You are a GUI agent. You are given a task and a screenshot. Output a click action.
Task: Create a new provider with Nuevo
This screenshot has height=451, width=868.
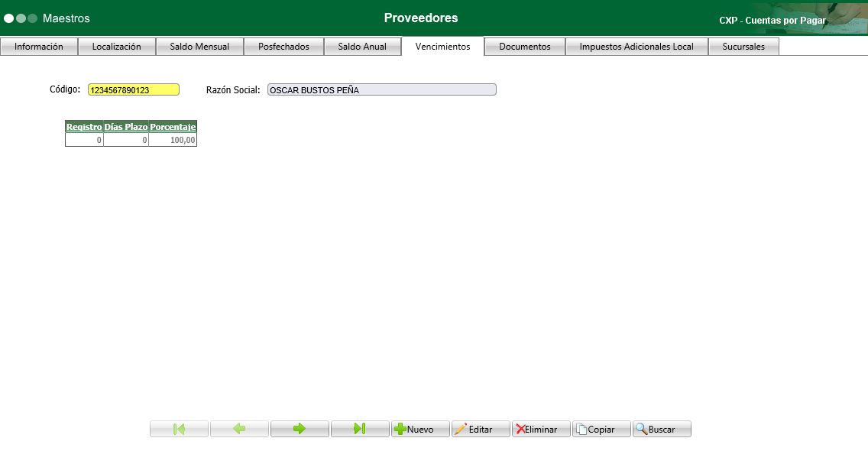tap(420, 429)
